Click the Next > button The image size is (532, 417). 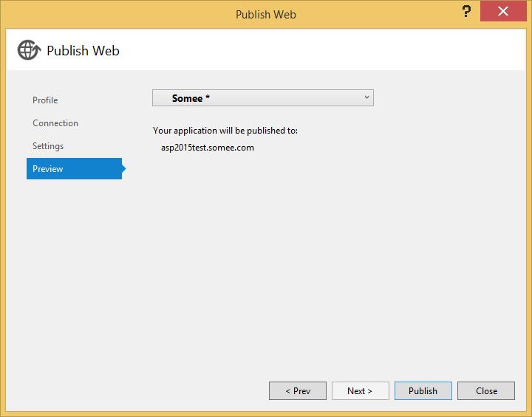pos(361,391)
